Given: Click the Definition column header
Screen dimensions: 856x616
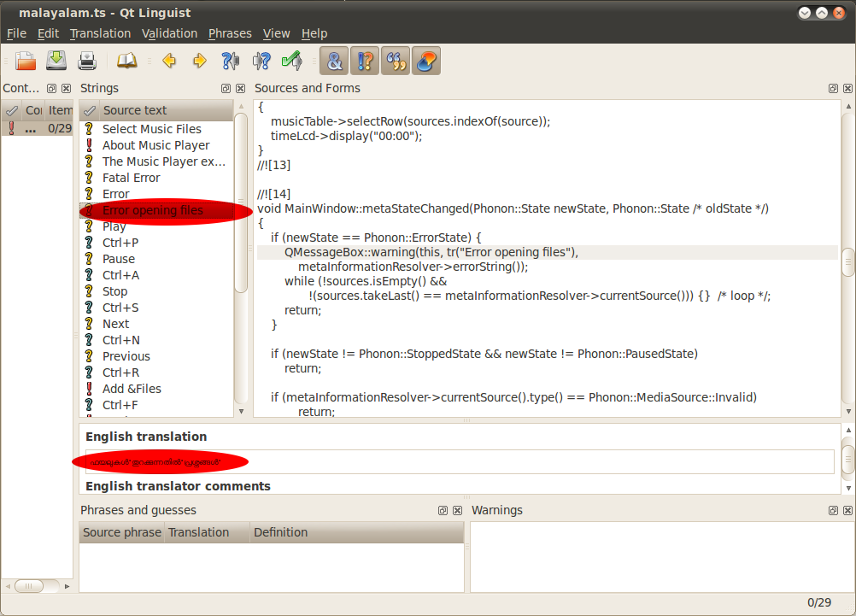Looking at the screenshot, I should pos(357,532).
